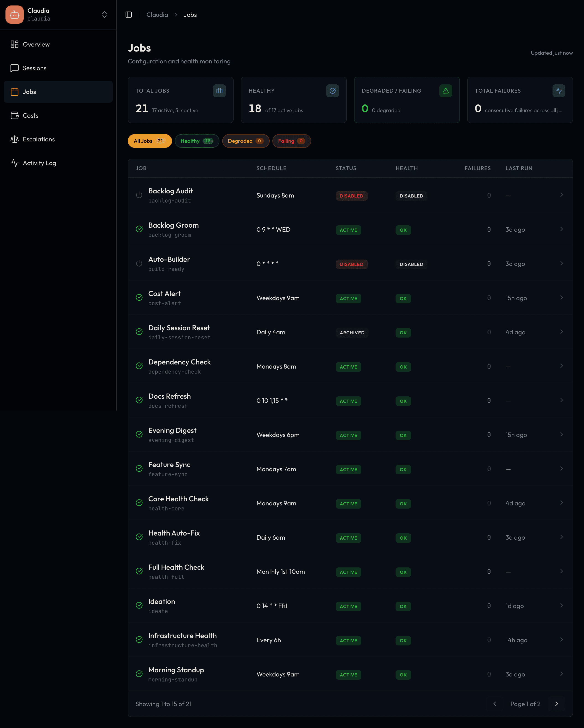
Task: Open the Activity Log
Action: pos(39,163)
